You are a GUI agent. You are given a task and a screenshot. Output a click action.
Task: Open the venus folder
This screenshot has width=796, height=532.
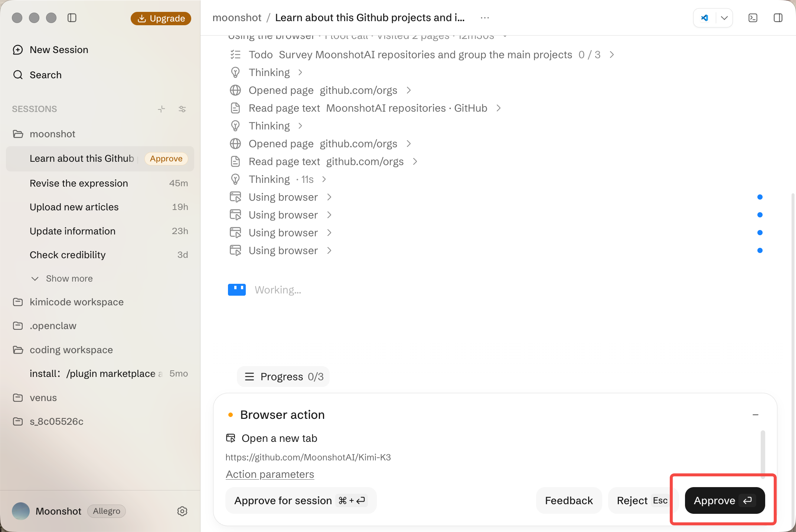35,398
